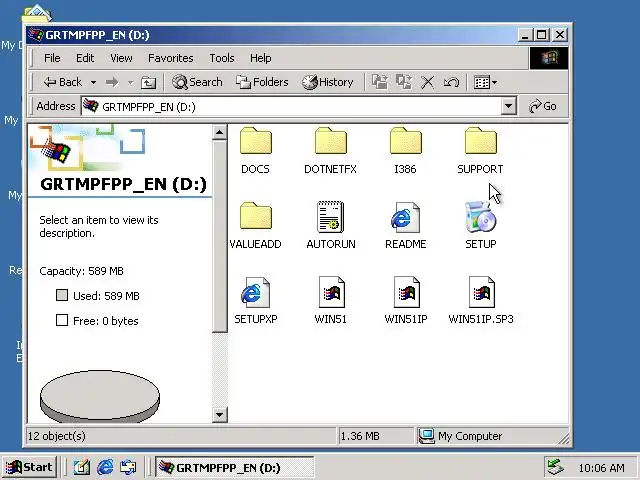Click the left pane scroll up arrow
The width and height of the screenshot is (640, 480).
(x=220, y=133)
